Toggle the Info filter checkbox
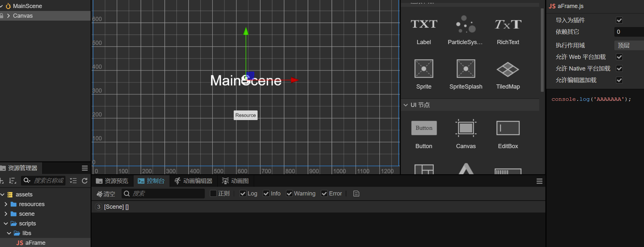 click(x=266, y=194)
